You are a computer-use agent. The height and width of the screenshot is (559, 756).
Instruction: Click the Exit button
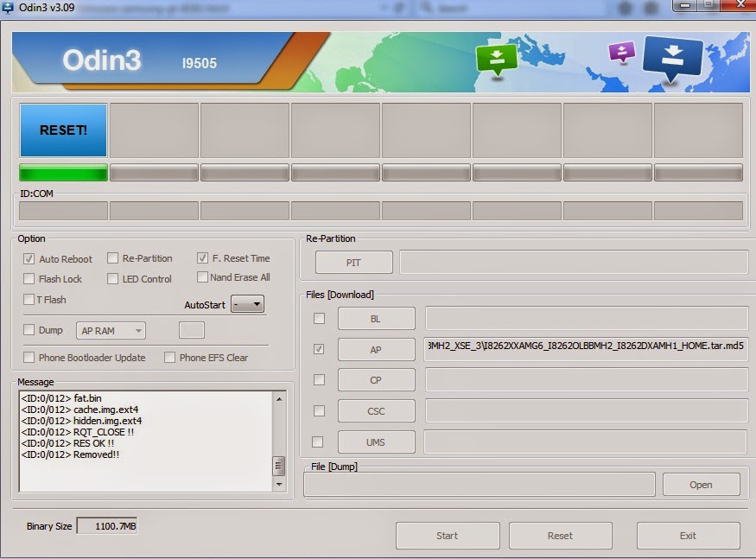[688, 536]
